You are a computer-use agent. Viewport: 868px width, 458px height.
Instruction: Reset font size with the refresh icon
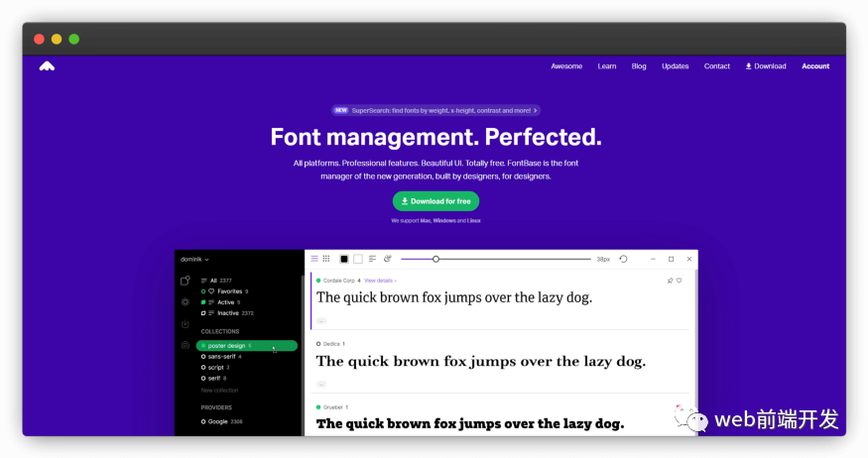click(x=623, y=259)
